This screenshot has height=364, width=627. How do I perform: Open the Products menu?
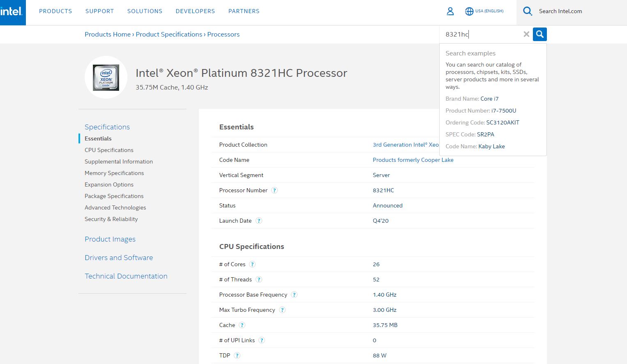coord(55,12)
